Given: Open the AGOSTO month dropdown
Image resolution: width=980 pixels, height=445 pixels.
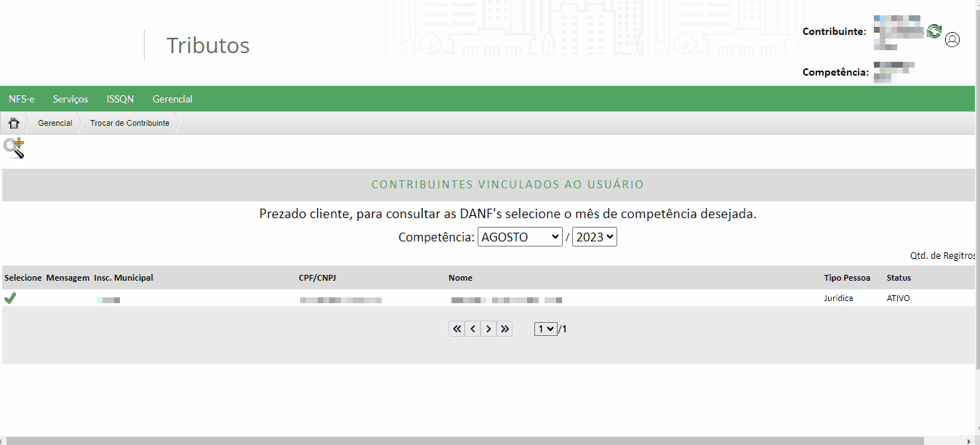Looking at the screenshot, I should (x=520, y=237).
